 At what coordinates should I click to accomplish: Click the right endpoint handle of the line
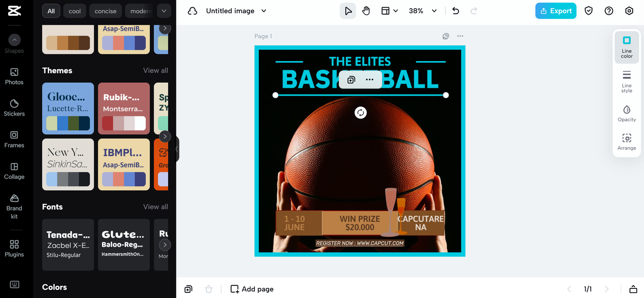(446, 95)
